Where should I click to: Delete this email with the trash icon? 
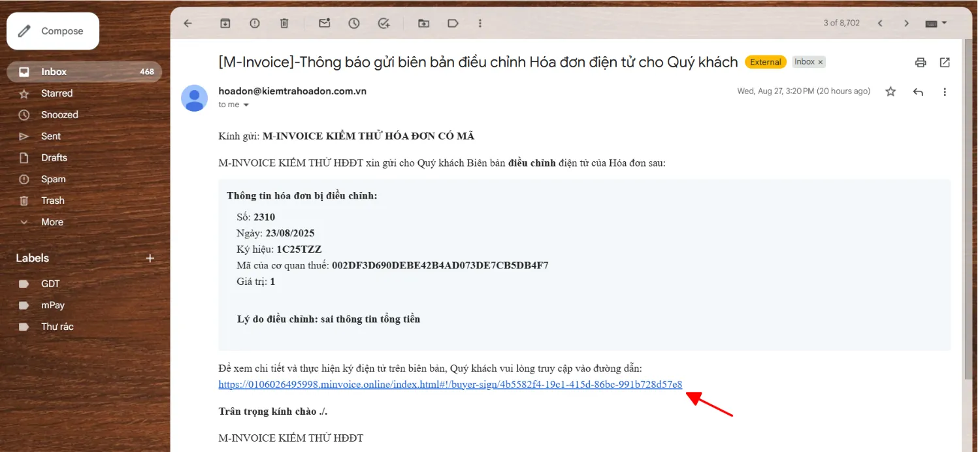click(284, 23)
